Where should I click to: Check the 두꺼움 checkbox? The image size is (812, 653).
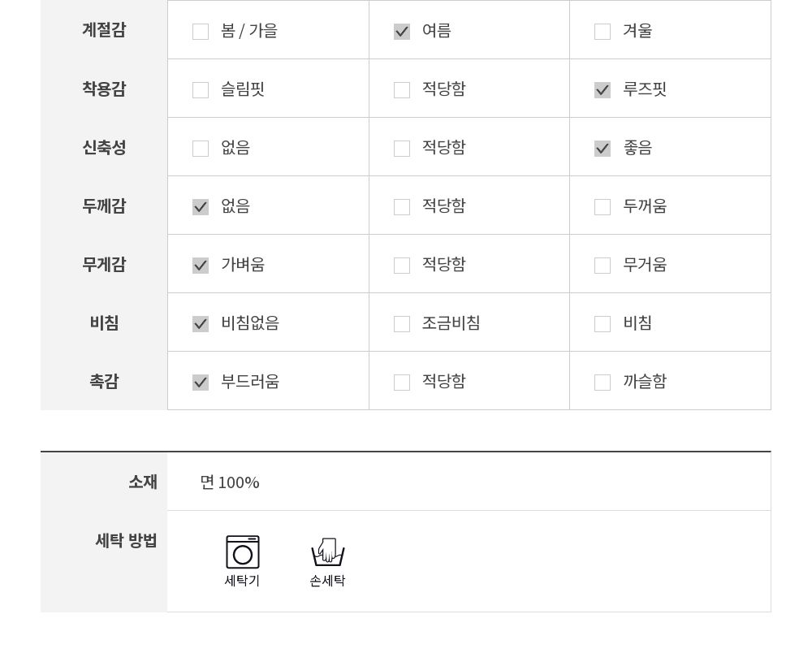coord(603,207)
